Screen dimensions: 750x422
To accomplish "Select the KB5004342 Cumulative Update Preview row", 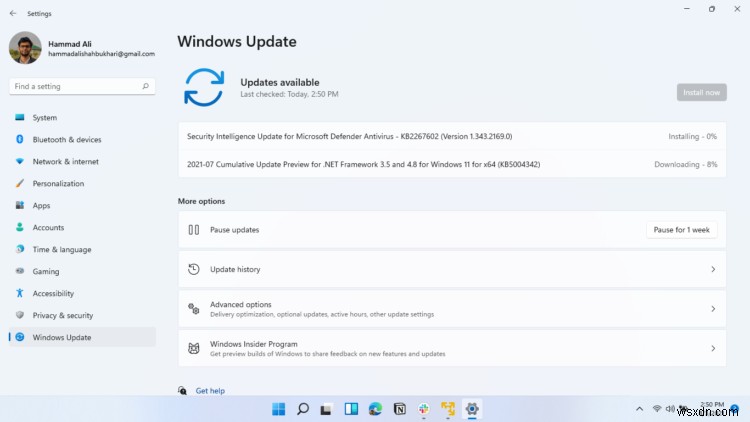I will point(452,164).
